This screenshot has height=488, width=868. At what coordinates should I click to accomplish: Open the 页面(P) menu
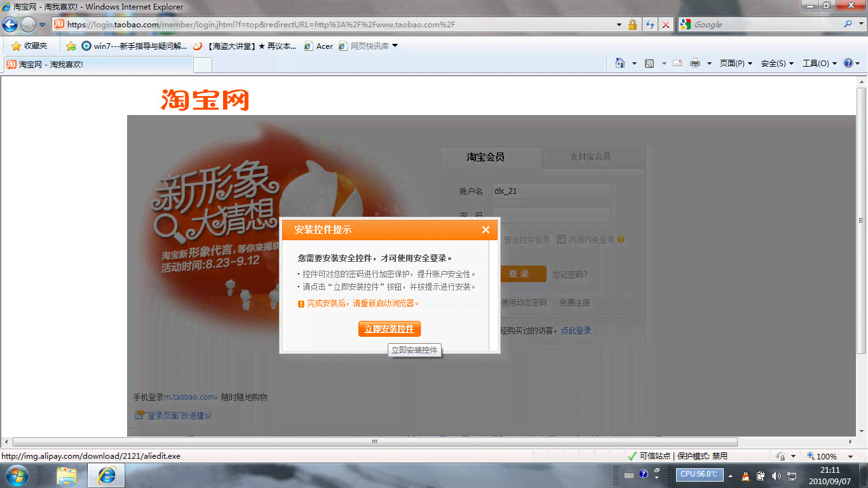coord(736,64)
